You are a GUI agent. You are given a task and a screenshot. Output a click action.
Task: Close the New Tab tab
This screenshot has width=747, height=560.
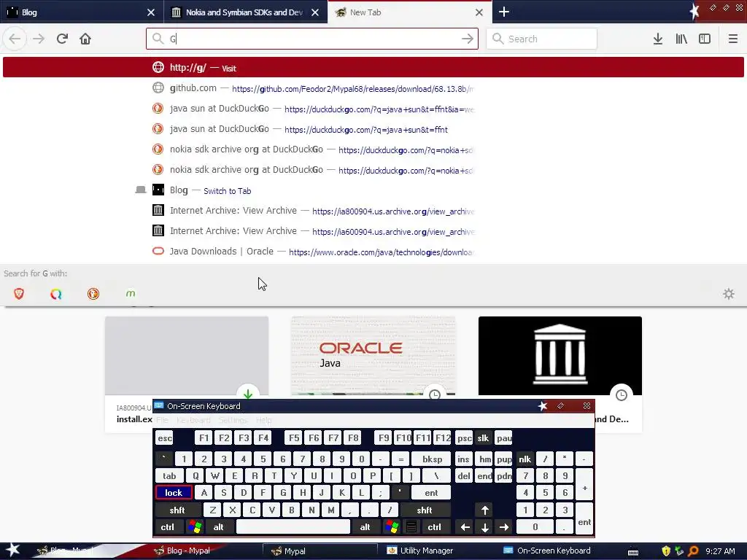click(479, 12)
